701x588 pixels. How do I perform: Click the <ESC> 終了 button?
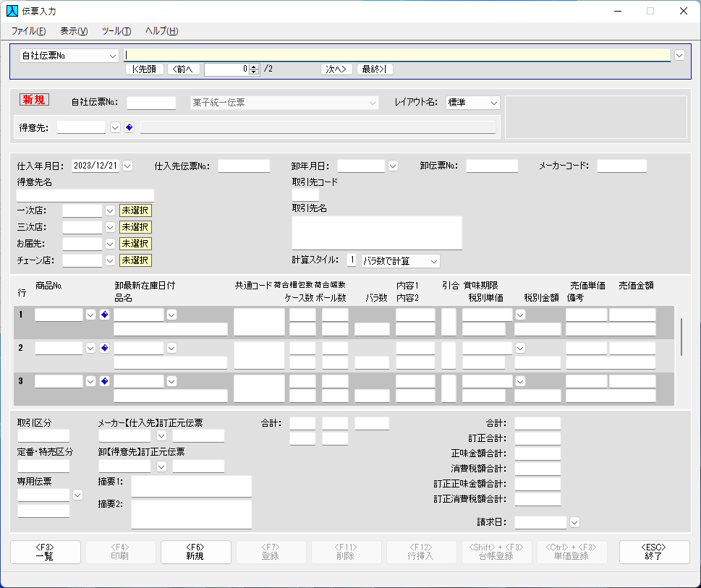tap(655, 553)
